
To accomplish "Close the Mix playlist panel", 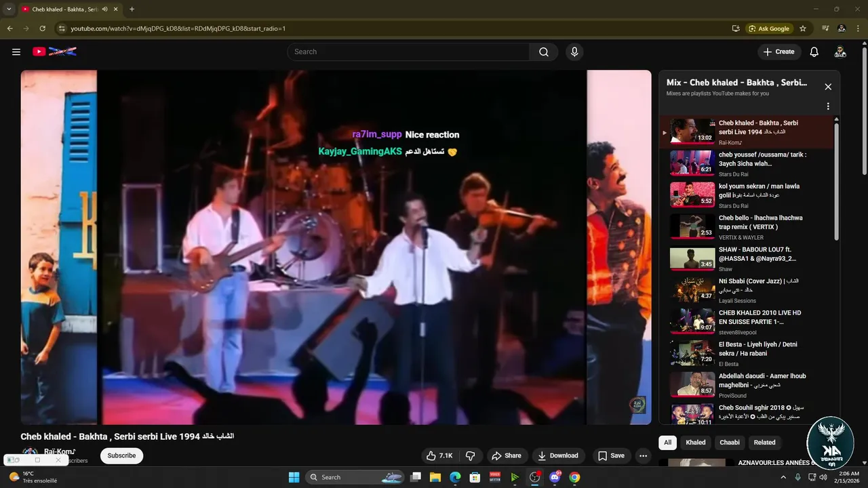I will coord(828,87).
